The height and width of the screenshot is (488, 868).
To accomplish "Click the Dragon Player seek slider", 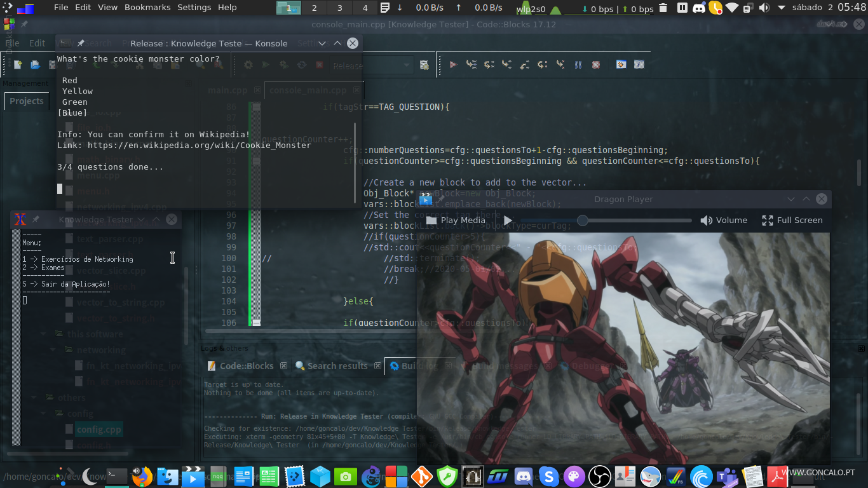I will [x=635, y=220].
